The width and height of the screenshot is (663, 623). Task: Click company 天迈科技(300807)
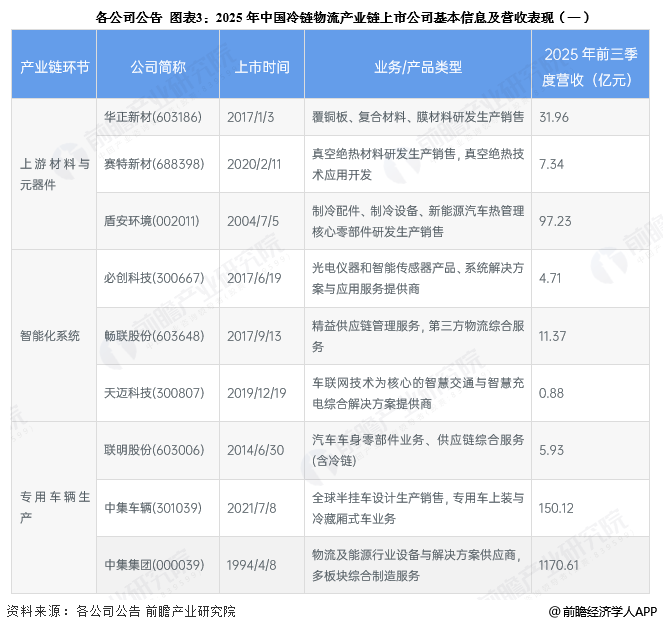click(154, 393)
